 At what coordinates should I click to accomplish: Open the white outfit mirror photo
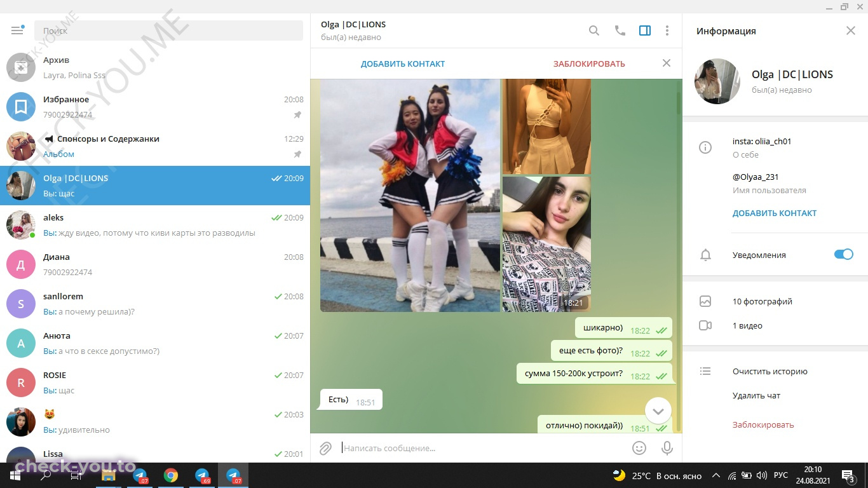coord(546,126)
